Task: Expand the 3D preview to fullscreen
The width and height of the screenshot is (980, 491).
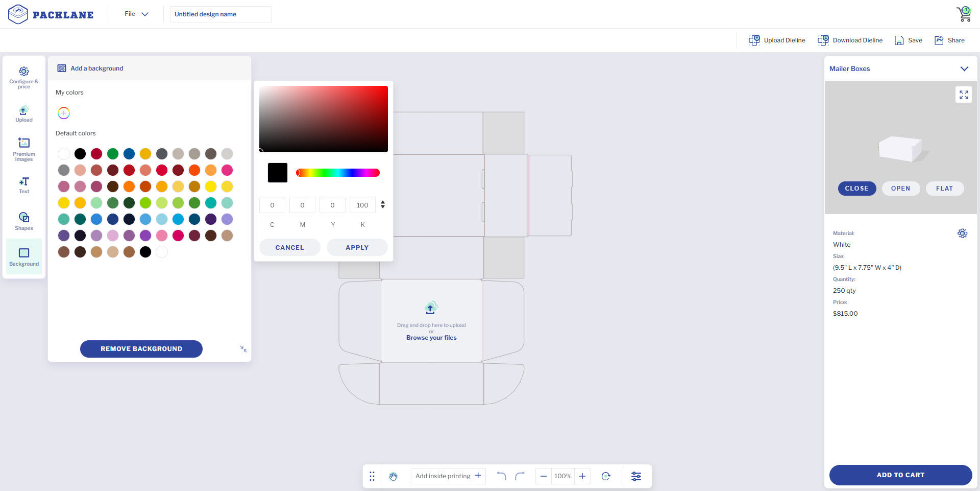Action: (x=963, y=95)
